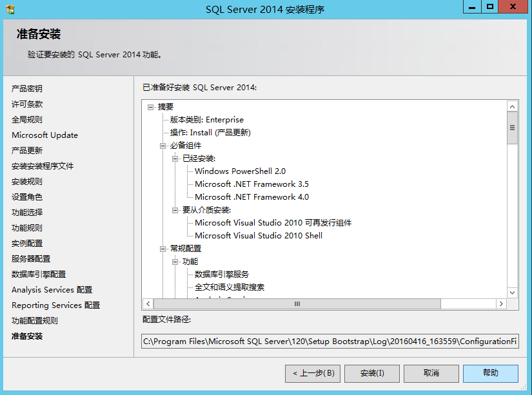Select 设置角色 step in sidebar

point(27,197)
